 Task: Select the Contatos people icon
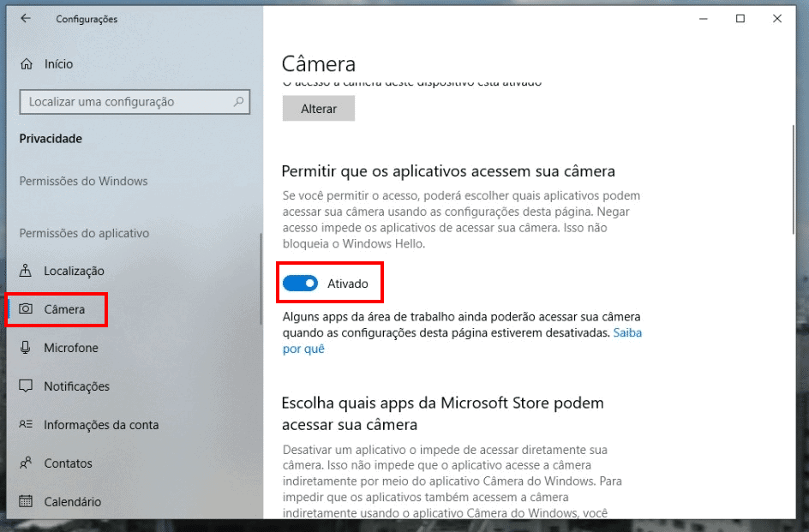(x=26, y=463)
